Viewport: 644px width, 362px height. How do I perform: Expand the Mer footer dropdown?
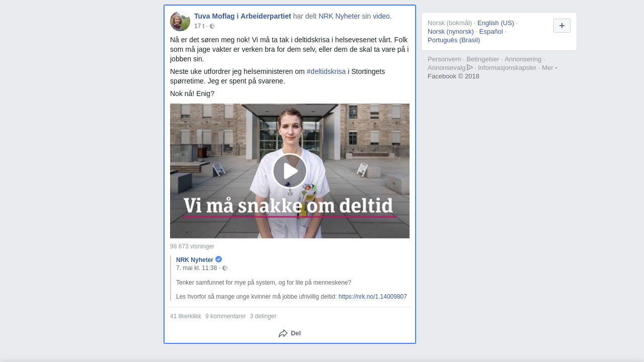coord(549,68)
